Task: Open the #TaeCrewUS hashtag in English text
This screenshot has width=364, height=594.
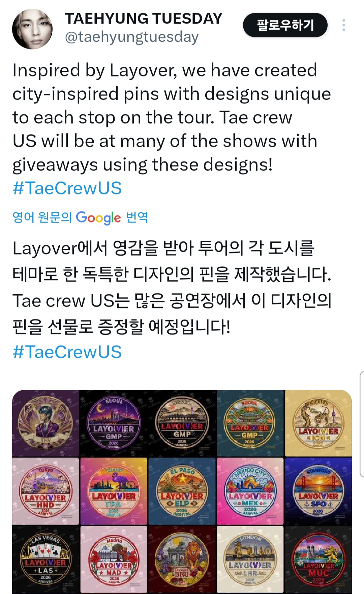Action: pos(67,188)
